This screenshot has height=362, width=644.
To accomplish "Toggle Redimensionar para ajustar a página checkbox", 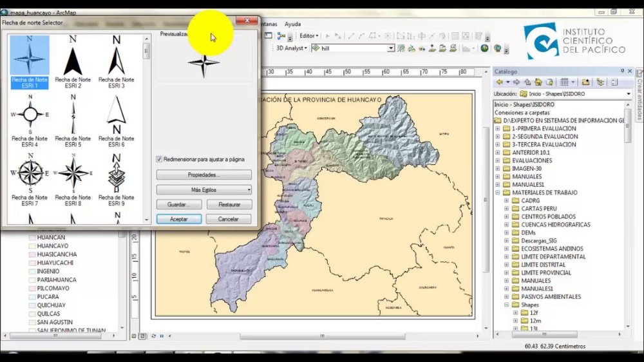I will tap(159, 159).
